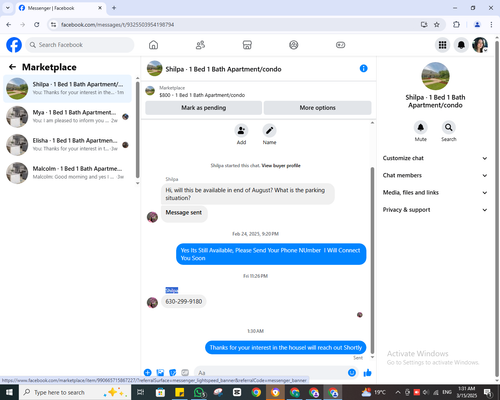Open the View buyer profile link
Screen dimensions: 500x400
point(281,165)
